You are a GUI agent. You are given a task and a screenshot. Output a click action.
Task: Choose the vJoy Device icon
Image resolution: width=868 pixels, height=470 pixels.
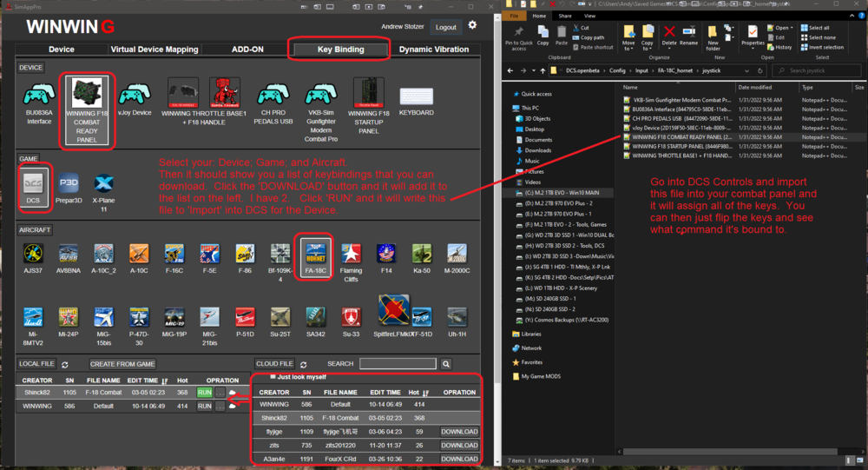coord(135,94)
